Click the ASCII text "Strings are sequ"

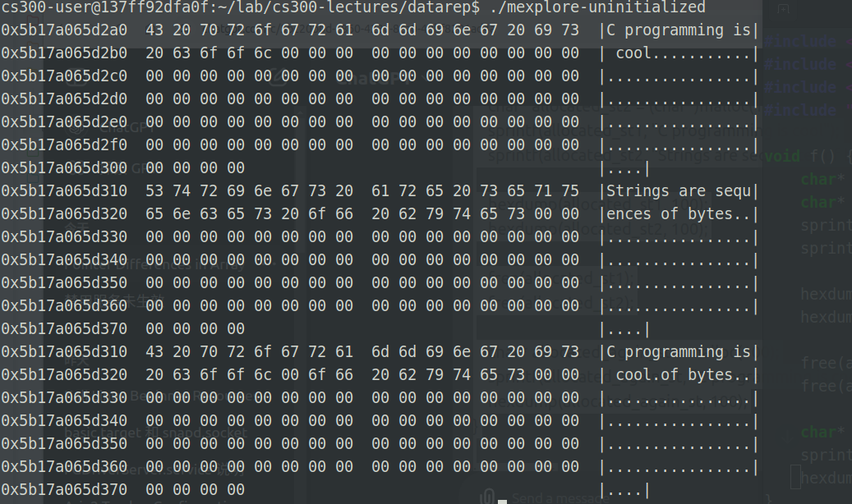[678, 191]
